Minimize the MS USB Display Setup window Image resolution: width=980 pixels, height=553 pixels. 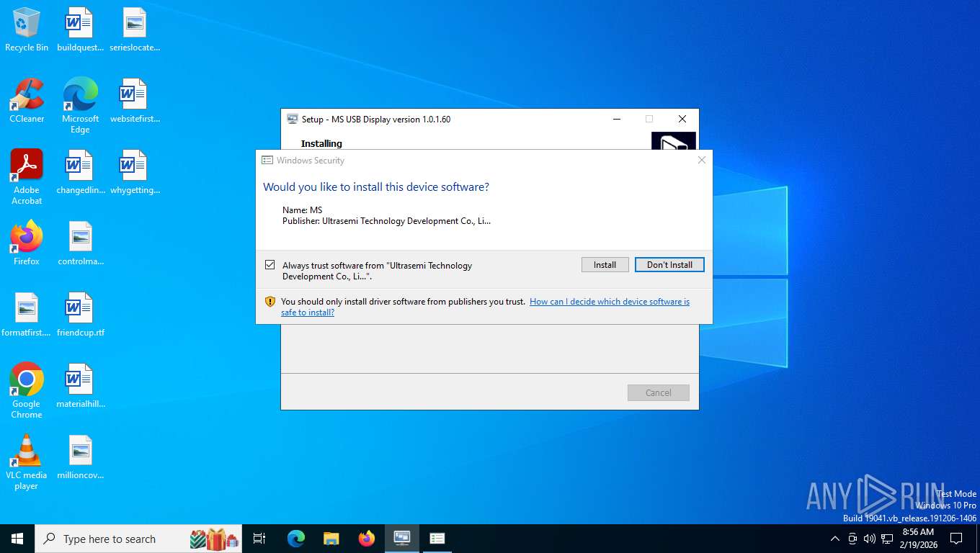[617, 119]
